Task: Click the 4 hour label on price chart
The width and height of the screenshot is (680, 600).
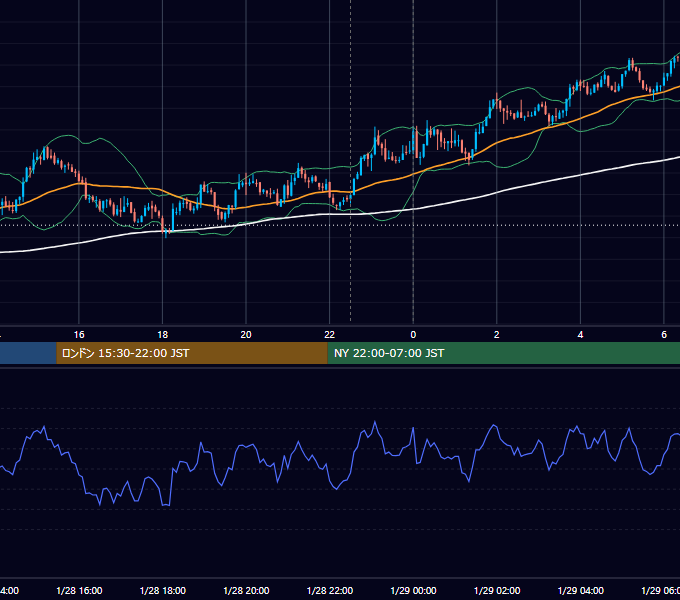Action: pos(580,334)
